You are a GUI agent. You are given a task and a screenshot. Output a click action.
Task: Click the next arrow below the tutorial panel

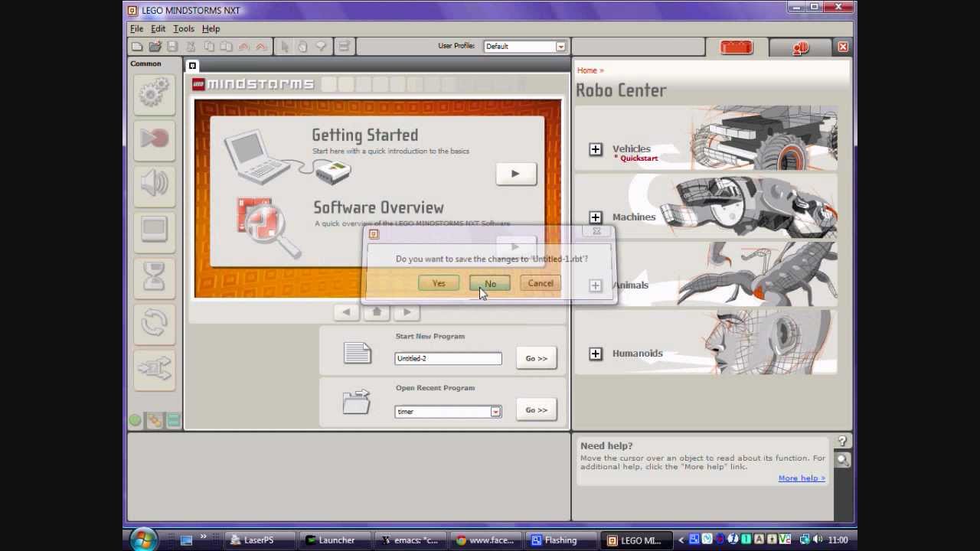pos(407,312)
